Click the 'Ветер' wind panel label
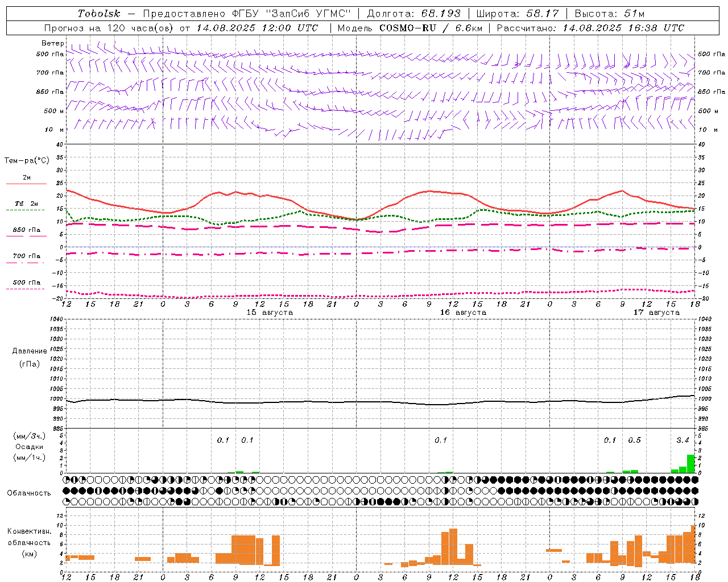 click(x=52, y=43)
